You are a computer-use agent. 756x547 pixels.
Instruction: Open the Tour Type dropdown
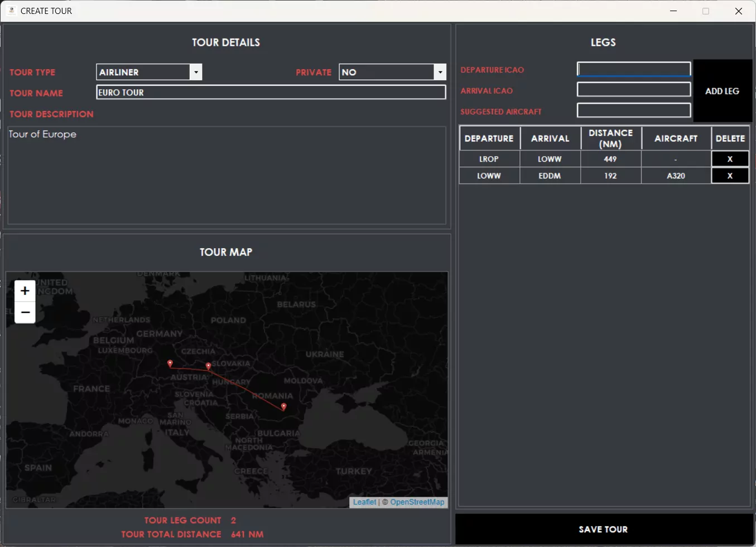point(196,72)
